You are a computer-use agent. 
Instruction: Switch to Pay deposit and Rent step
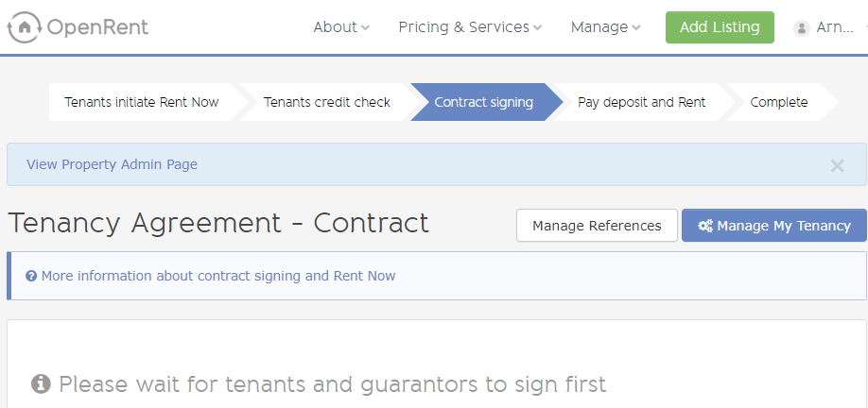(642, 102)
